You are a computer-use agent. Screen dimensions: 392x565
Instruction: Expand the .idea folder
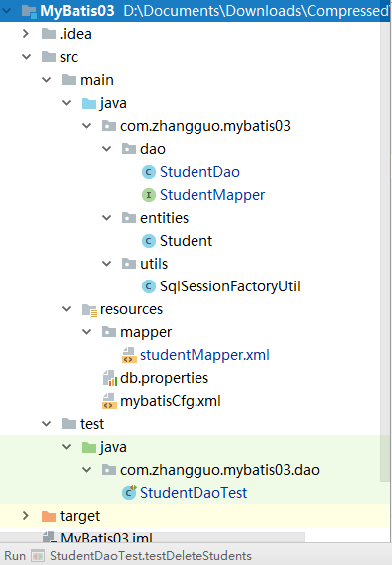click(x=26, y=34)
